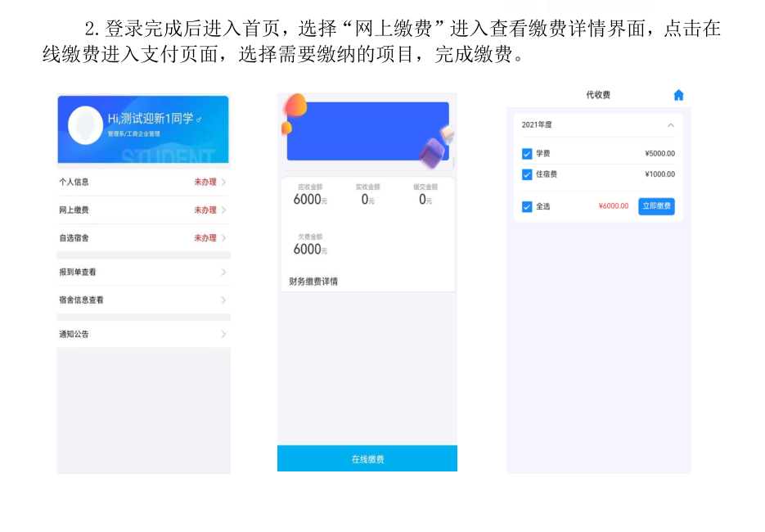Click the student avatar picture
Image resolution: width=765 pixels, height=532 pixels.
85,125
